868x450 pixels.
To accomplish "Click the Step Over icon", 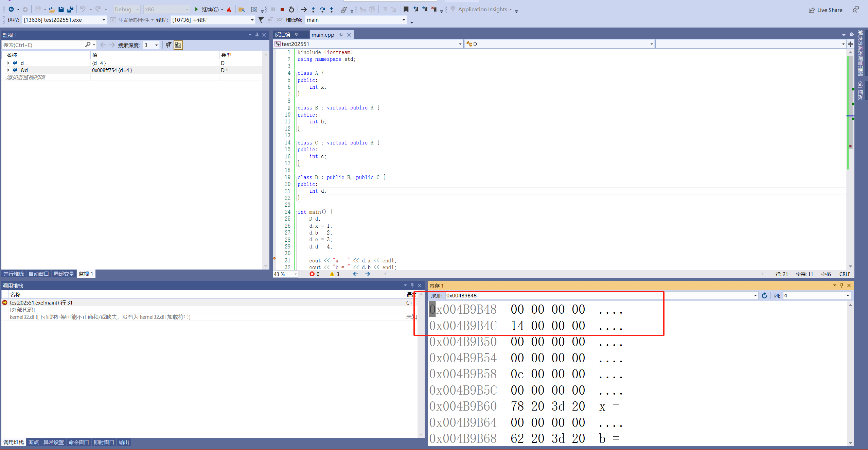I will point(322,10).
